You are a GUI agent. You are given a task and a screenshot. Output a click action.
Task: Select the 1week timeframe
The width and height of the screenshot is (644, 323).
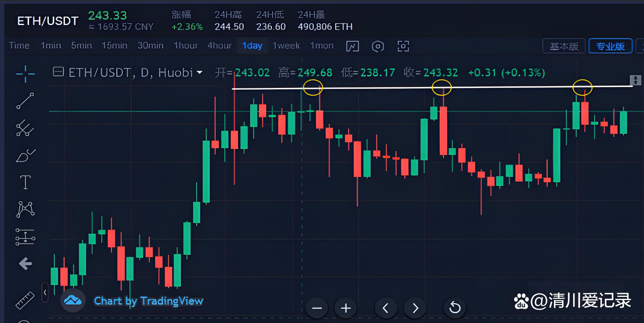coord(286,45)
